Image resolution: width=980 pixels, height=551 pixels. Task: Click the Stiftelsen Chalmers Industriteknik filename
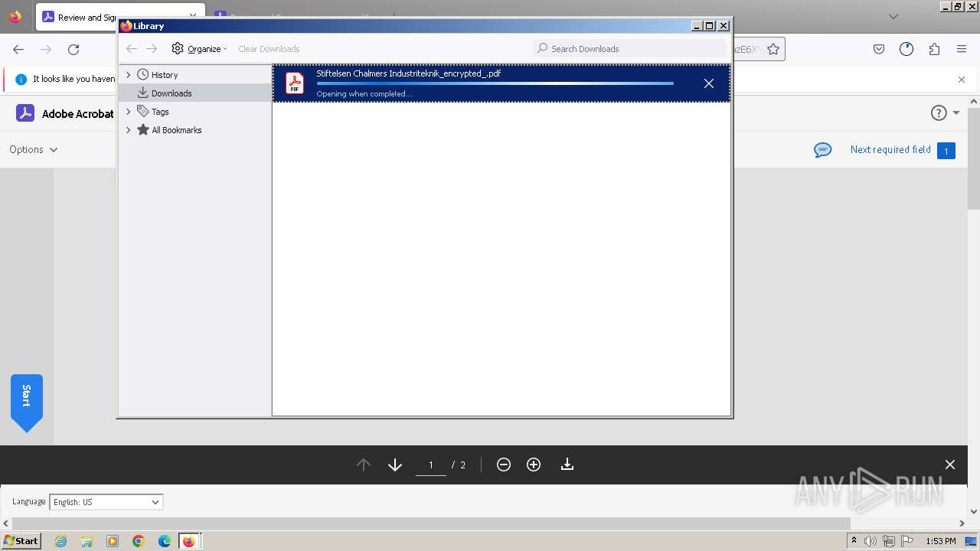408,73
